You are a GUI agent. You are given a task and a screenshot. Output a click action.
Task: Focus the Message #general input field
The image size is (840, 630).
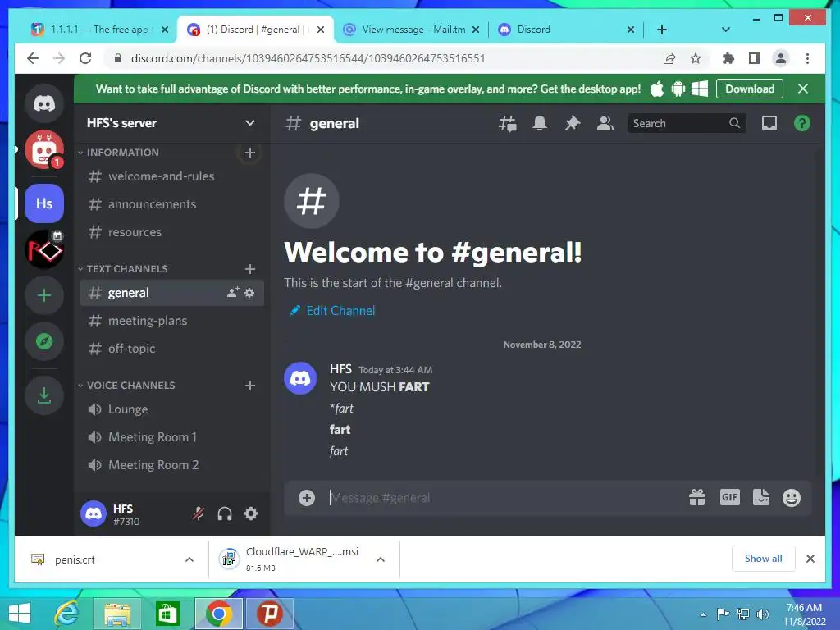pos(504,498)
